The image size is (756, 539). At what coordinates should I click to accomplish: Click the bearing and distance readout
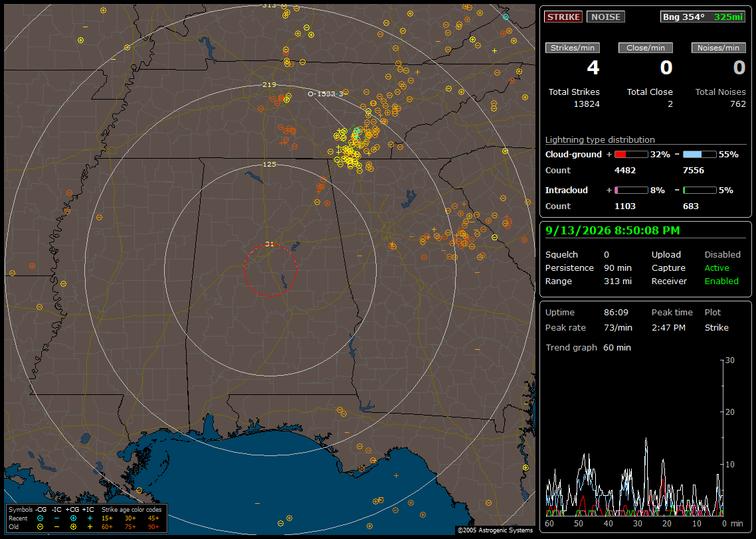click(x=703, y=17)
